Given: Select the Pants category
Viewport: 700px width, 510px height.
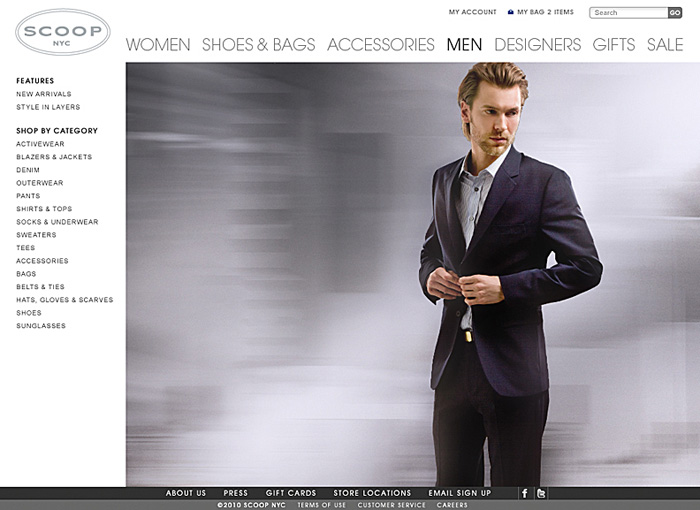Looking at the screenshot, I should 28,196.
